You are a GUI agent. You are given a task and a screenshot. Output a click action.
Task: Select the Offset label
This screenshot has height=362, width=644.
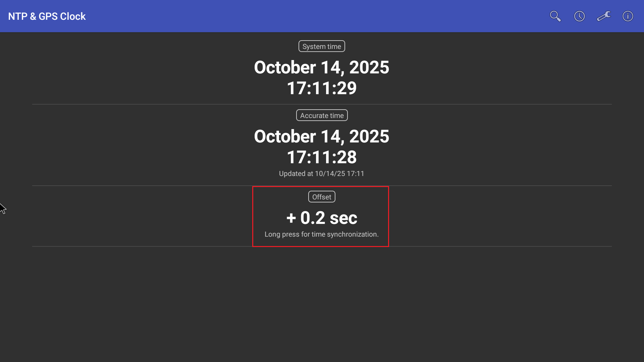tap(322, 197)
